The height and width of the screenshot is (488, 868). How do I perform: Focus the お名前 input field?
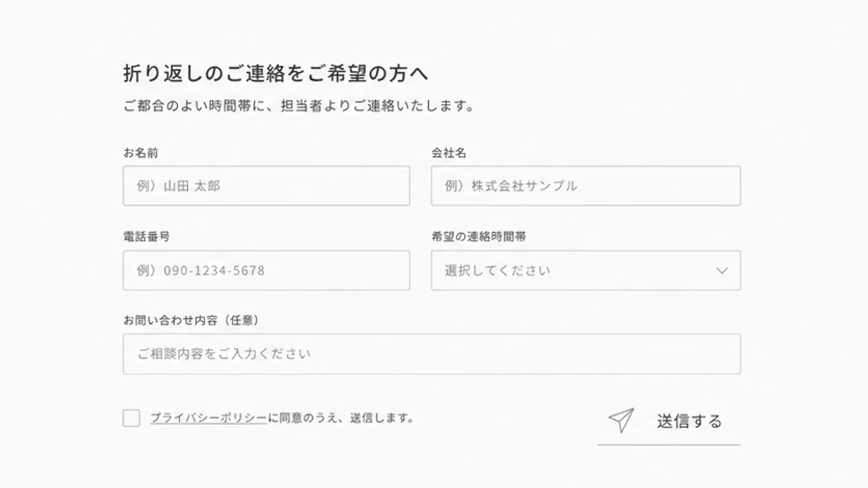[x=266, y=186]
